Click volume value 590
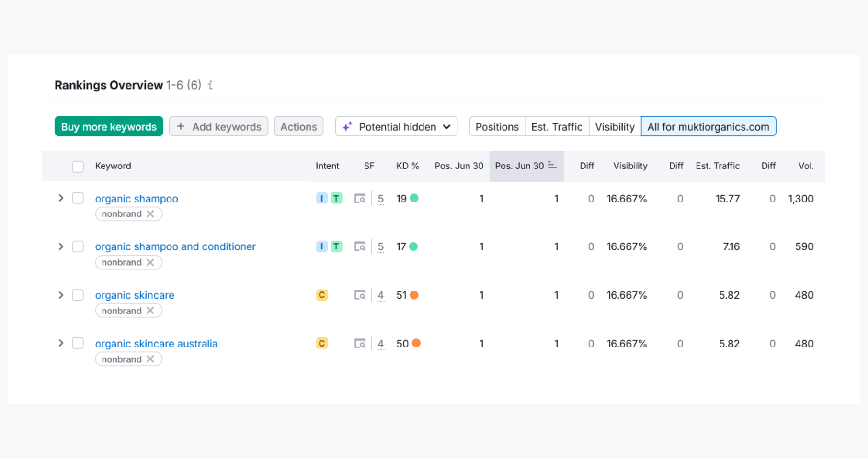This screenshot has height=459, width=868. [x=804, y=246]
